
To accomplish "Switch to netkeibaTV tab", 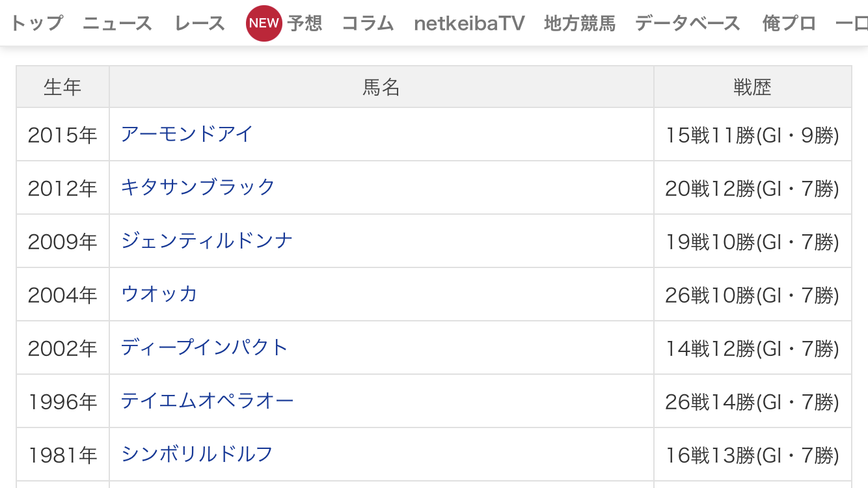I will 469,23.
